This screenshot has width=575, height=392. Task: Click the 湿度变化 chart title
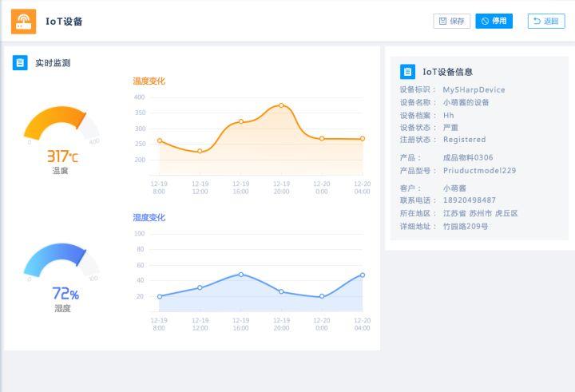coord(149,217)
